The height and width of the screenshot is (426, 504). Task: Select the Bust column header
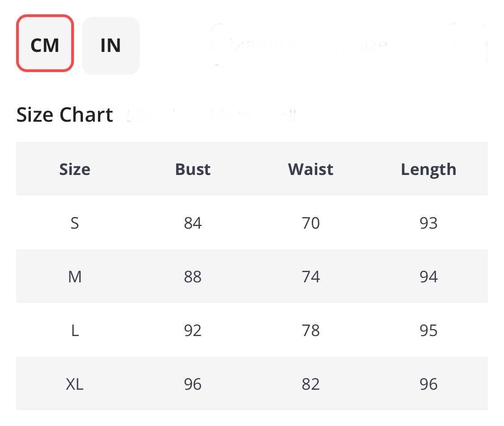coord(193,169)
